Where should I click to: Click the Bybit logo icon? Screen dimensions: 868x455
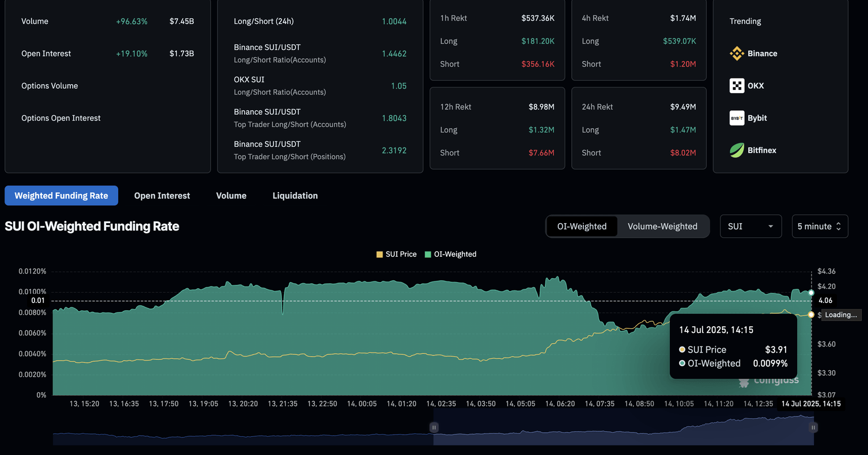(x=737, y=118)
